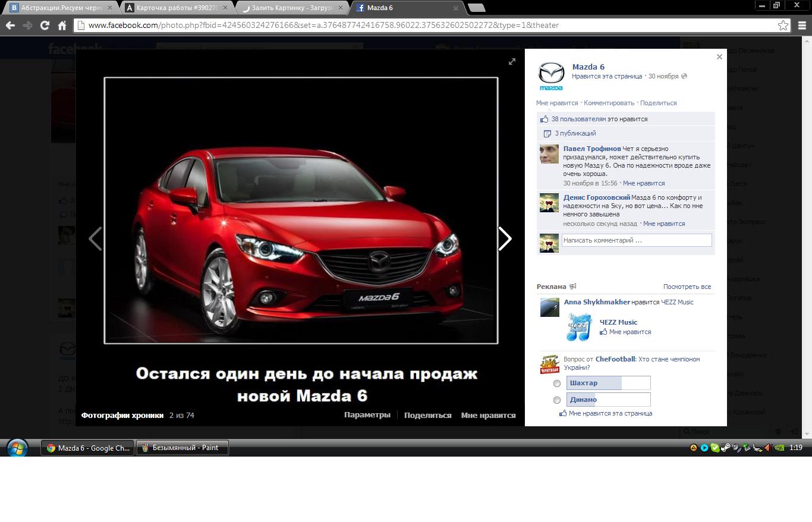812x522 pixels.
Task: Click Павел Трофимов's avatar
Action: [549, 154]
